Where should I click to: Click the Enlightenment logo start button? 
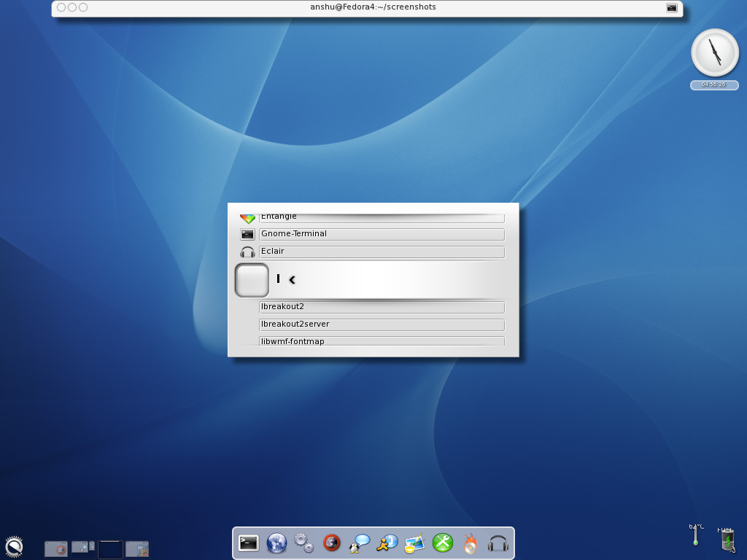point(14,547)
